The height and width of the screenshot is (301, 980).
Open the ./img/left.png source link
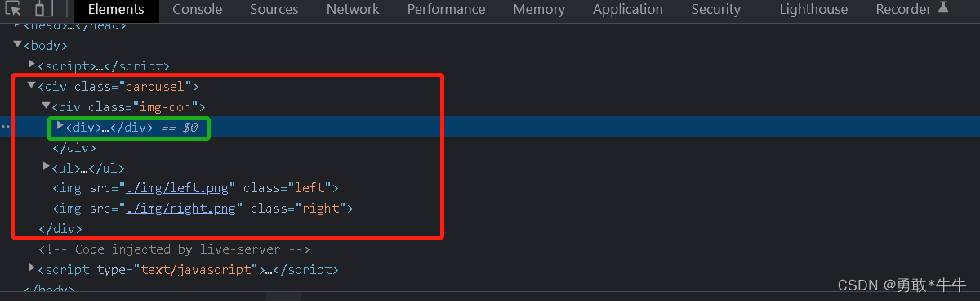coord(180,188)
